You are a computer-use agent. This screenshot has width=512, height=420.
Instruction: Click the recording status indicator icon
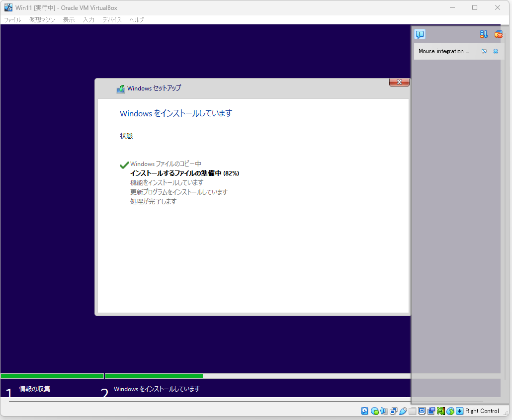coord(431,411)
